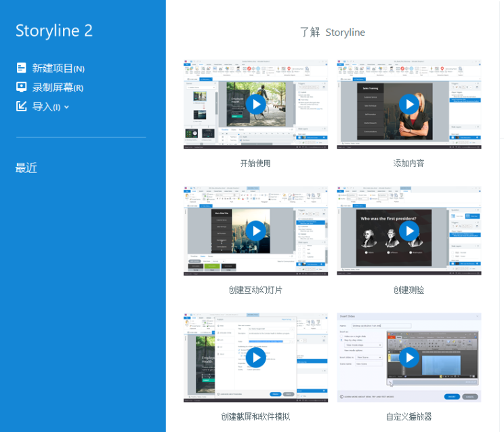504x432 pixels.
Task: Click the 添加内容 caption link
Action: click(x=408, y=163)
